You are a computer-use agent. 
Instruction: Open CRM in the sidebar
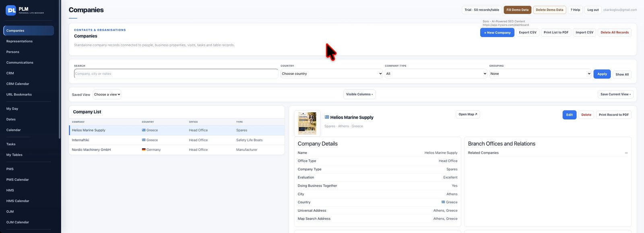pyautogui.click(x=10, y=73)
